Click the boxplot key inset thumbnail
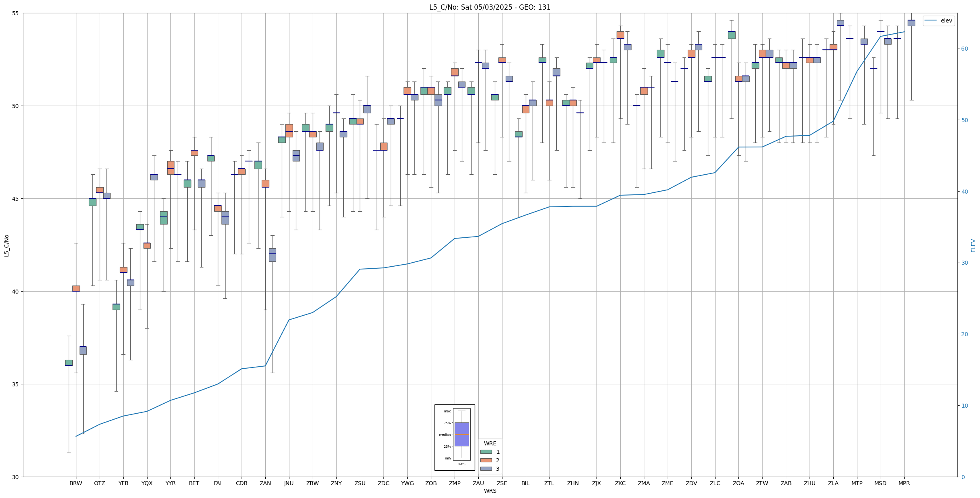Image resolution: width=980 pixels, height=498 pixels. coord(455,437)
